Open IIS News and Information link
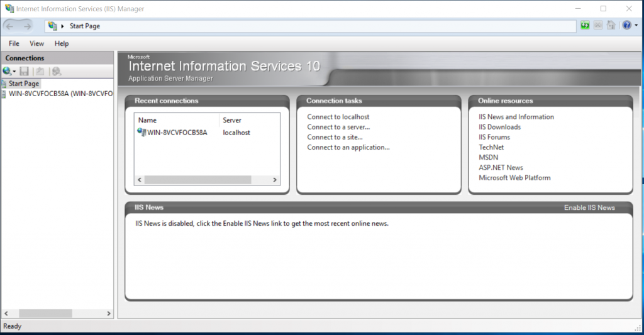 tap(516, 117)
